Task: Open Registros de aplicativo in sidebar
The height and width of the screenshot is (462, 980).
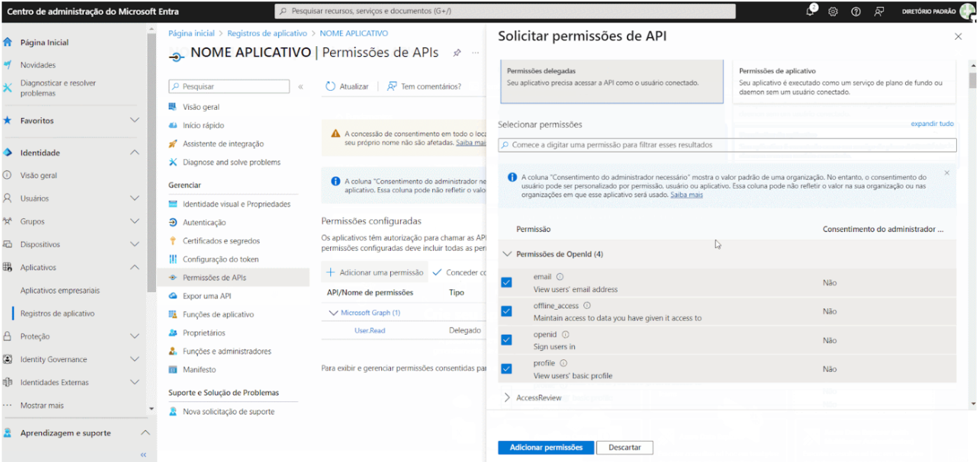Action: 57,314
